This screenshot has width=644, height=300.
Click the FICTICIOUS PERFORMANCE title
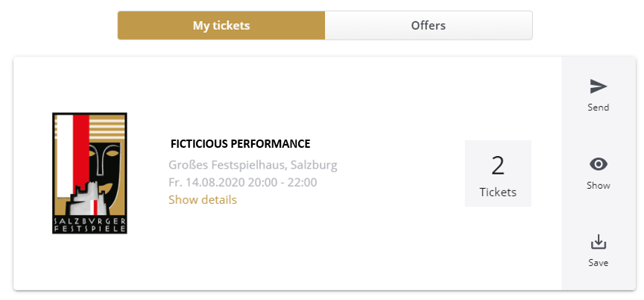pyautogui.click(x=240, y=144)
